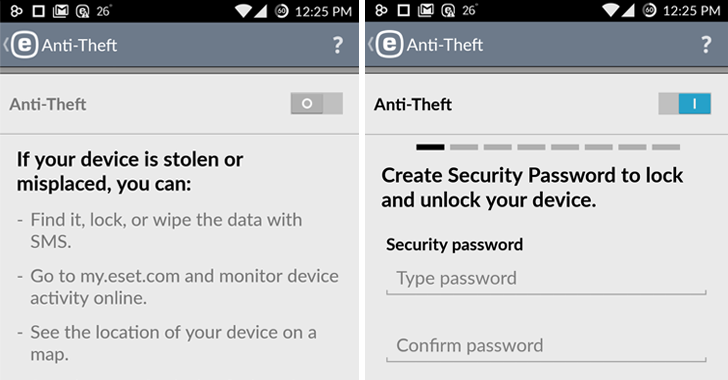The width and height of the screenshot is (728, 380).
Task: Select the last setup progress step indicator
Action: 666,147
